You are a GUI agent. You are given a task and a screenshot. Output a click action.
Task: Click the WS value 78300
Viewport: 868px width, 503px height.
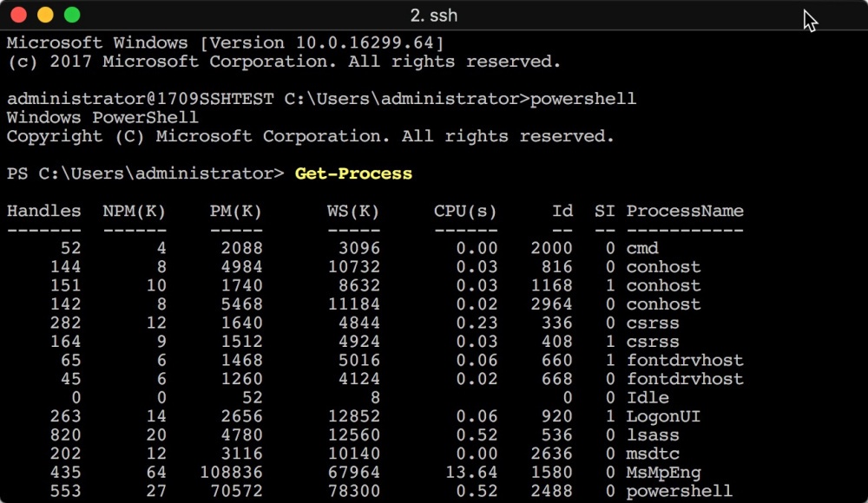tap(354, 491)
